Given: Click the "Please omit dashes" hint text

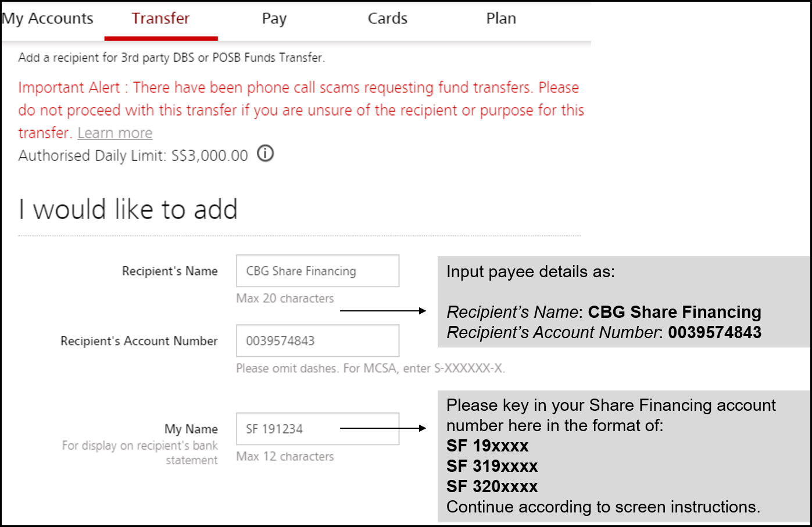Looking at the screenshot, I should tap(370, 368).
